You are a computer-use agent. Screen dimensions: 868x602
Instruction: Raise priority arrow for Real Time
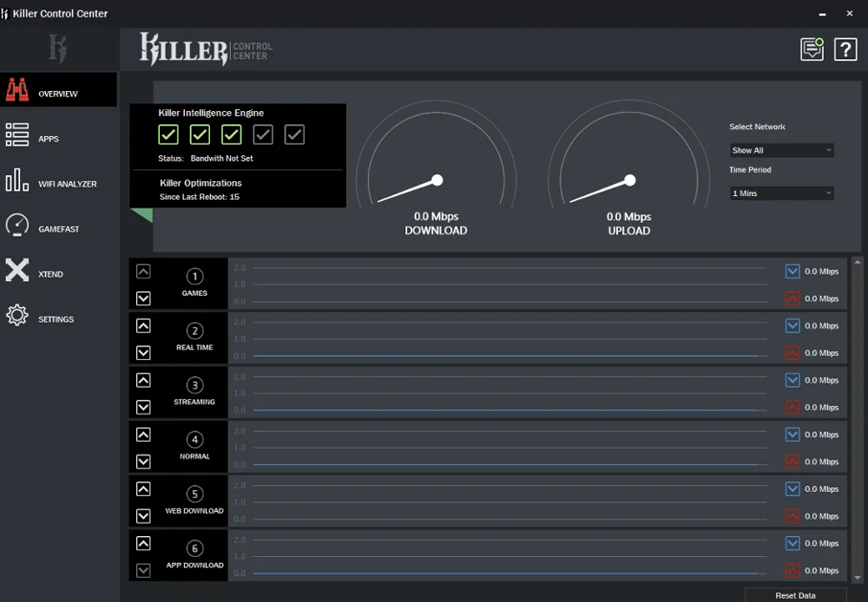click(x=143, y=326)
